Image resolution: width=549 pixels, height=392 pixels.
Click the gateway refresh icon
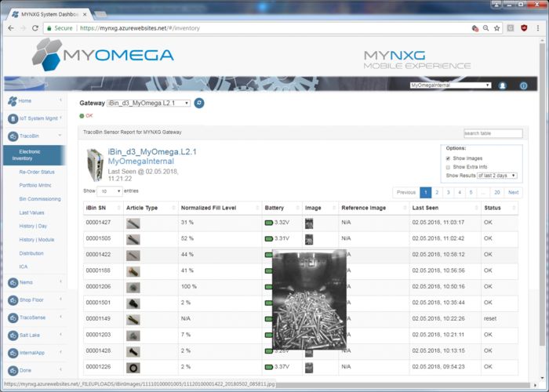[x=199, y=103]
